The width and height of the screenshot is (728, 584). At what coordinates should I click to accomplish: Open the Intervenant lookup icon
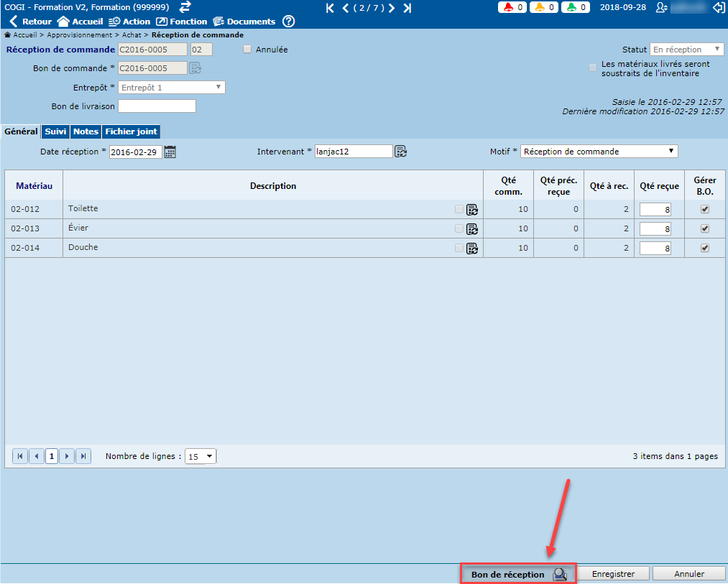(x=401, y=152)
